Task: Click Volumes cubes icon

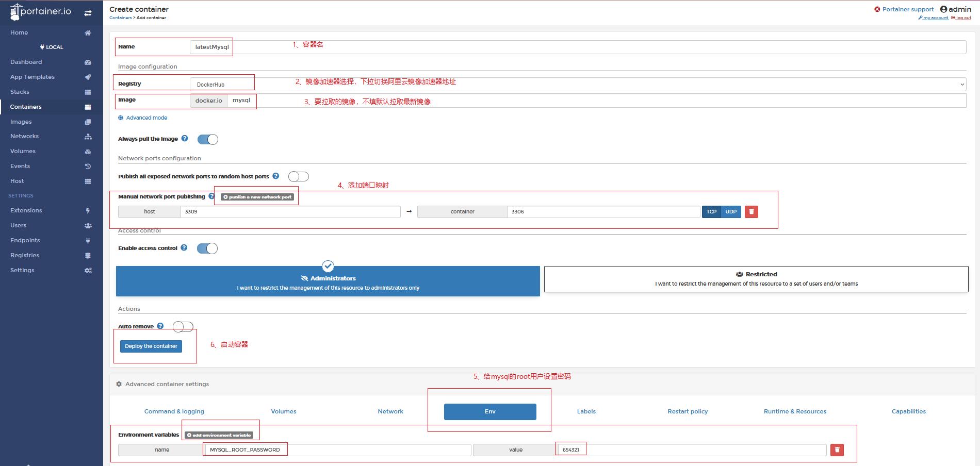Action: click(88, 152)
